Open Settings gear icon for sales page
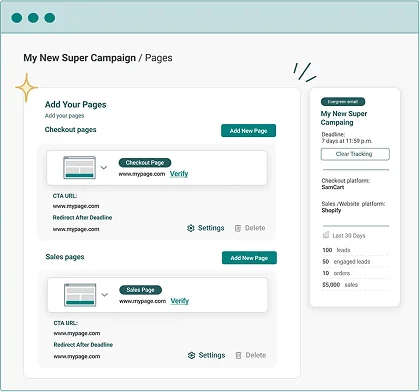Viewport: 420px width, 392px height. [x=191, y=355]
